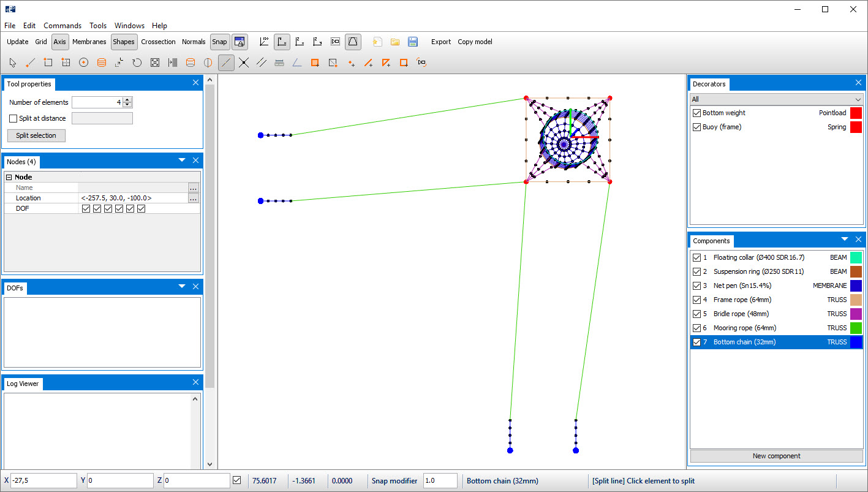Image resolution: width=868 pixels, height=492 pixels.
Task: Uncheck the last DOF checkbox
Action: coord(141,209)
